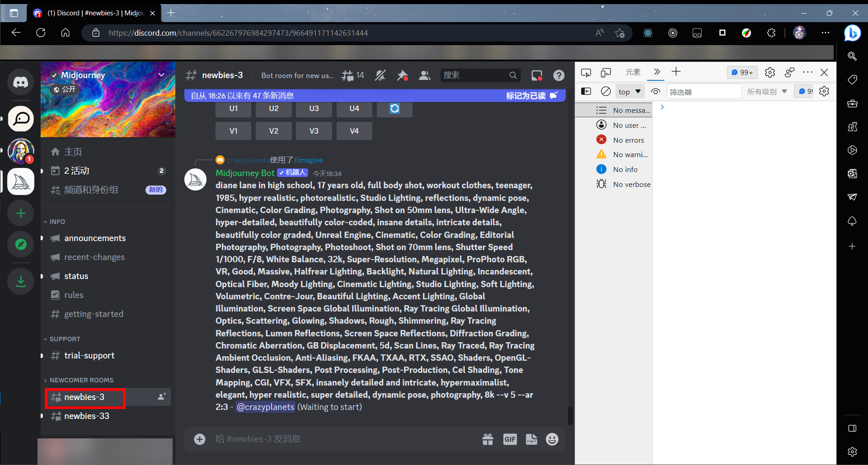
Task: Open Discord help question mark icon
Action: 559,75
